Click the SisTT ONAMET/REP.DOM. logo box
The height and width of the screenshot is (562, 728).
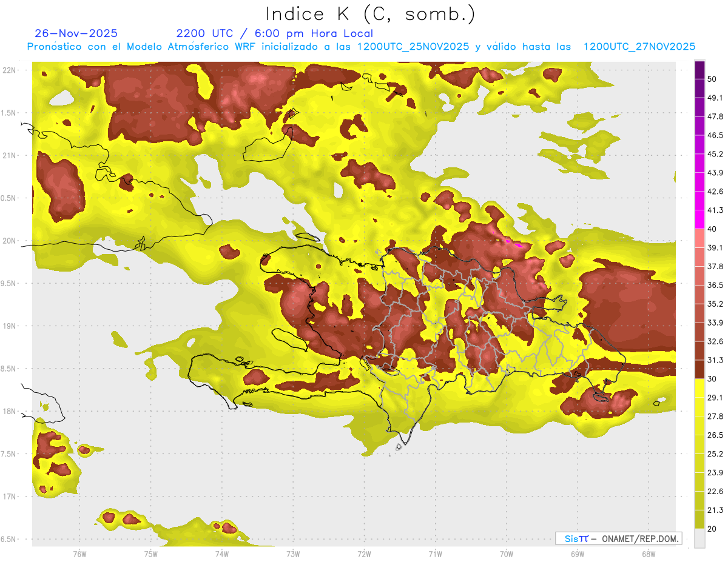click(618, 538)
